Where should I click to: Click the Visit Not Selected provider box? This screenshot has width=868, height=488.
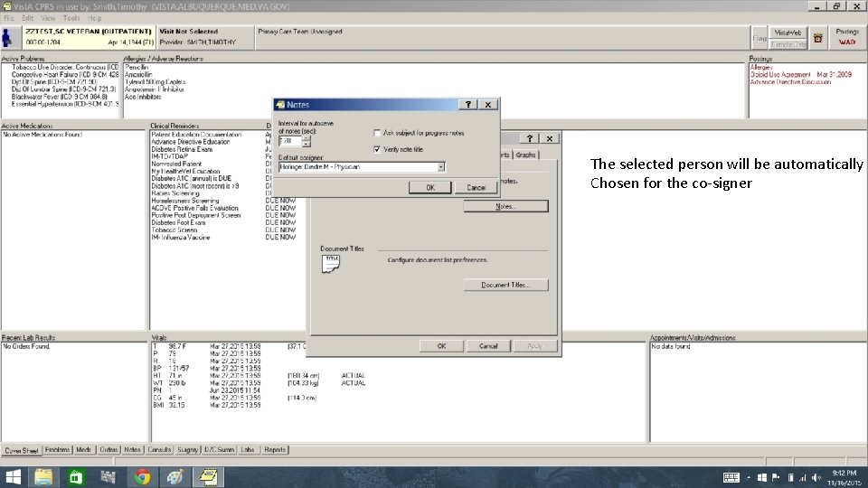pos(205,37)
